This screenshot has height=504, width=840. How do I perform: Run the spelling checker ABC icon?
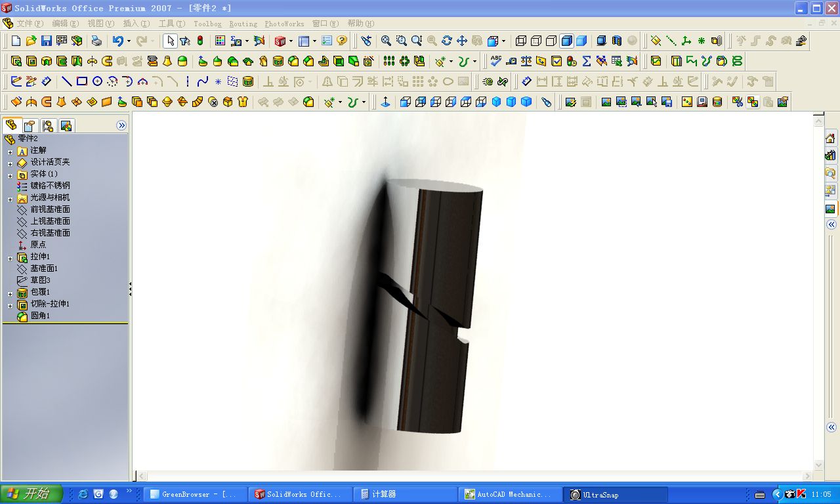click(x=496, y=61)
